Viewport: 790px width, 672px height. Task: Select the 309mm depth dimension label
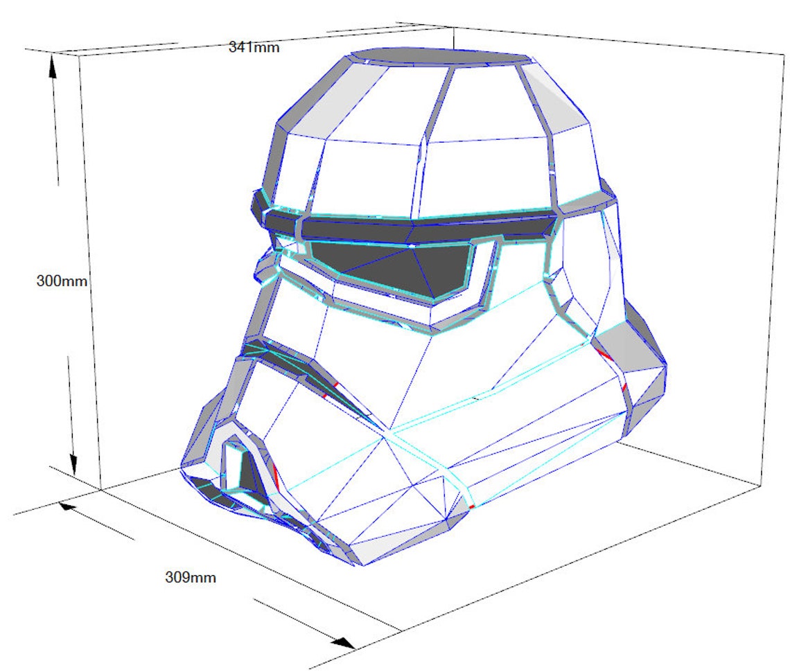(191, 576)
